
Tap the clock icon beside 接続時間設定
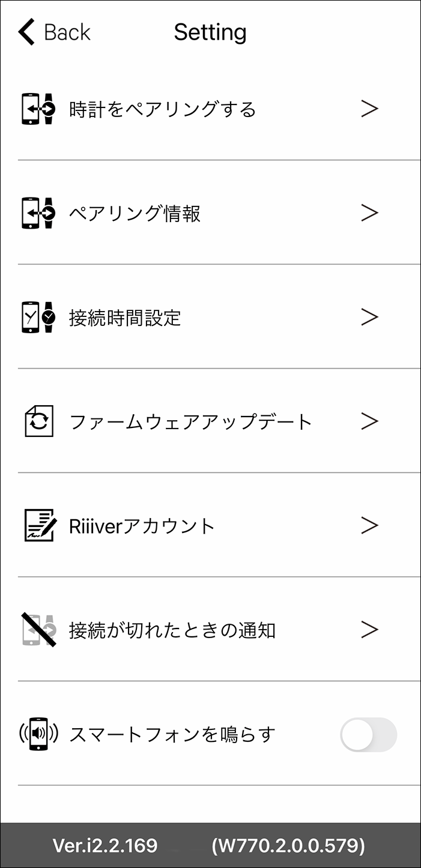(38, 317)
